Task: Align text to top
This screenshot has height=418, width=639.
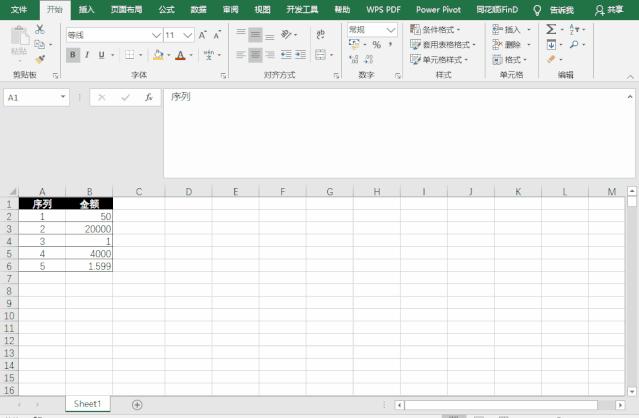Action: (241, 35)
